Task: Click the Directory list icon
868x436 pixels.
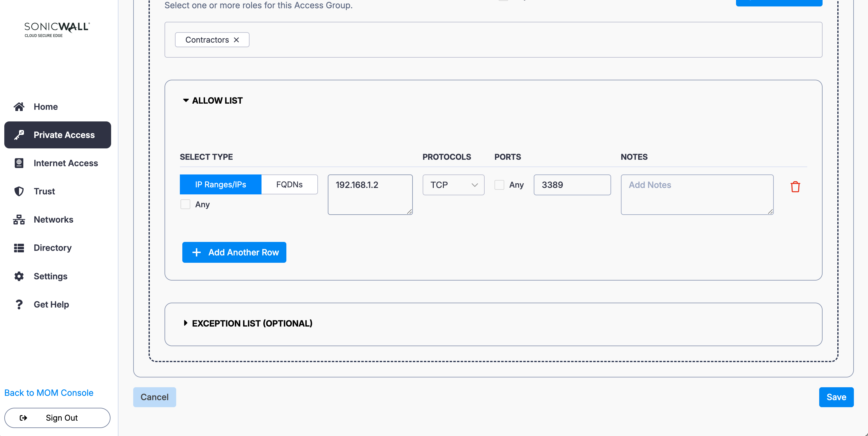Action: 19,248
